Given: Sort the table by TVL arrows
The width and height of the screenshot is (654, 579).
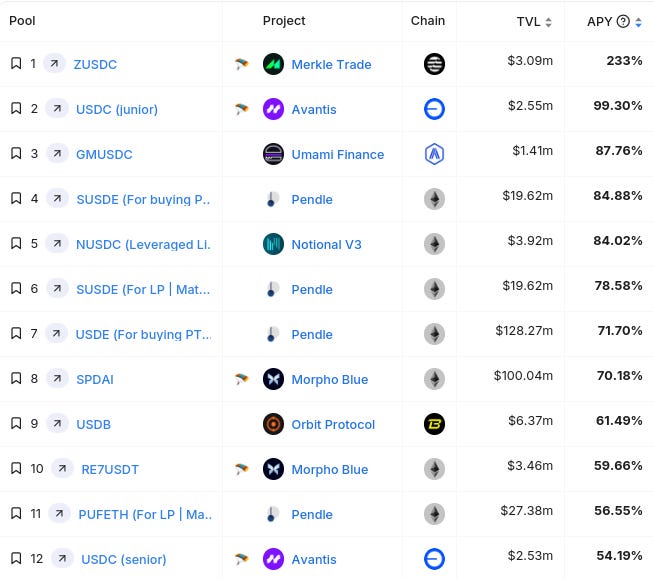Looking at the screenshot, I should 548,22.
